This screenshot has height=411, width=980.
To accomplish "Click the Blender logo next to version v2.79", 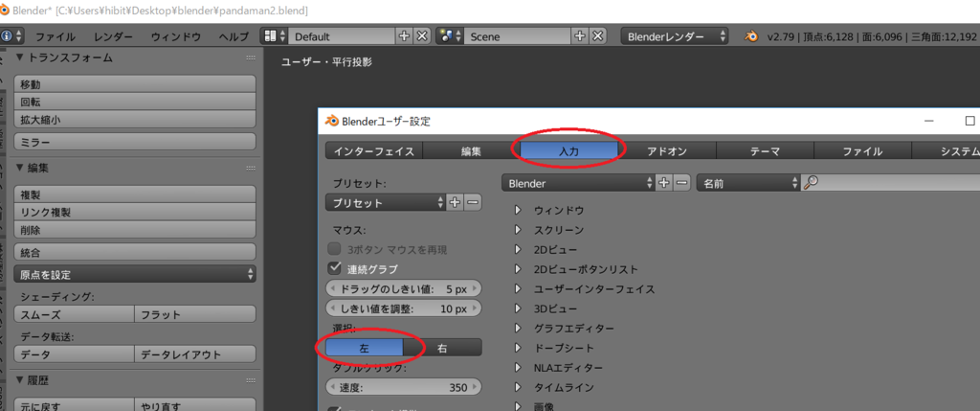I will tap(751, 36).
